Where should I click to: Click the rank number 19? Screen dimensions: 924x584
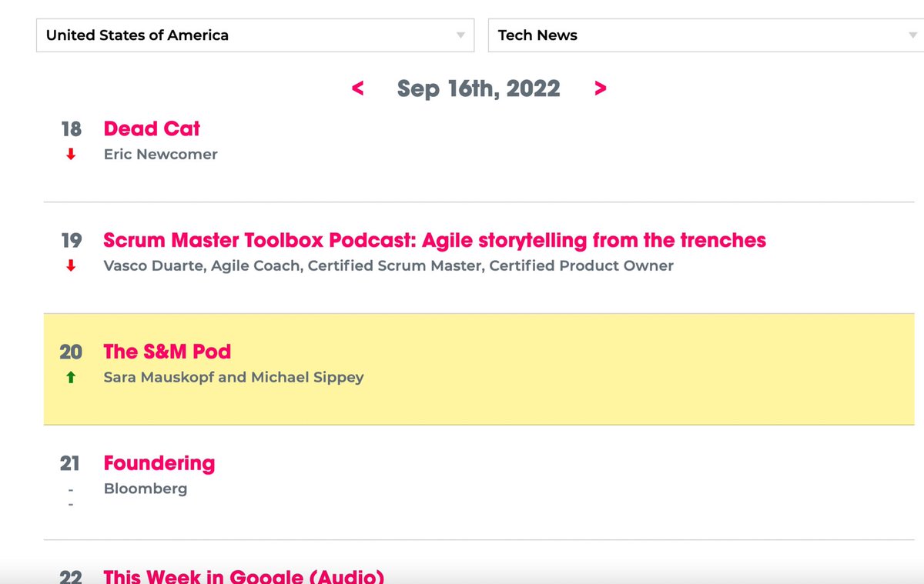tap(71, 240)
